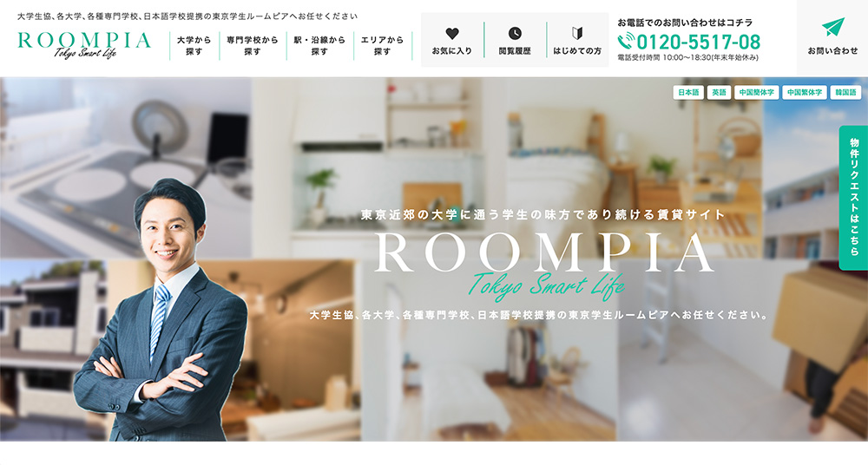Open 専門学校から探す menu
This screenshot has height=465, width=868.
tap(253, 45)
